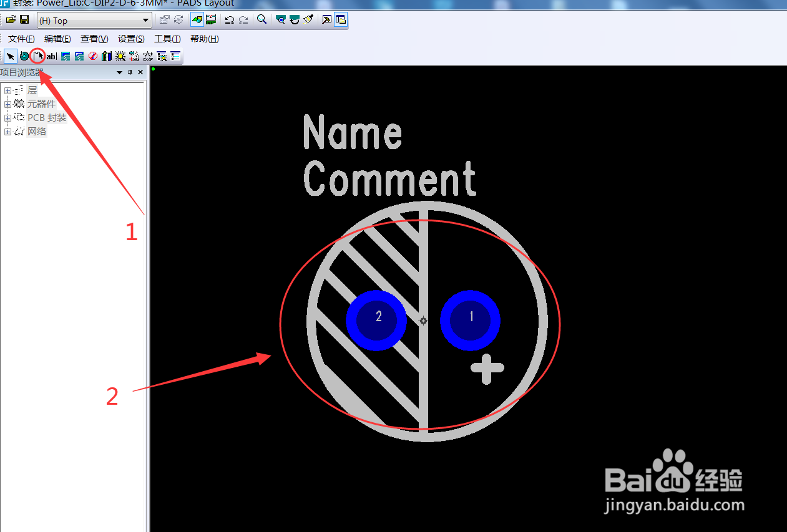
Task: Select pad number 2 in the canvas
Action: click(376, 320)
